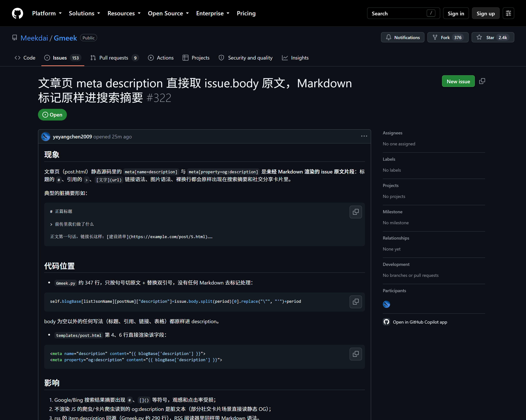Viewport: 526px width, 420px height.
Task: Click the issue number #322
Action: [x=159, y=98]
